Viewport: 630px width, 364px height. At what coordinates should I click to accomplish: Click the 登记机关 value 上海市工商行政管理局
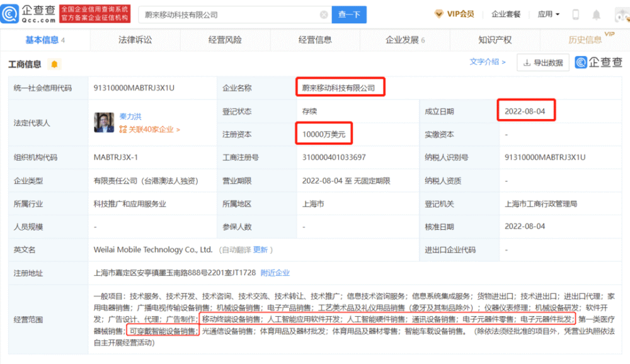(x=541, y=204)
